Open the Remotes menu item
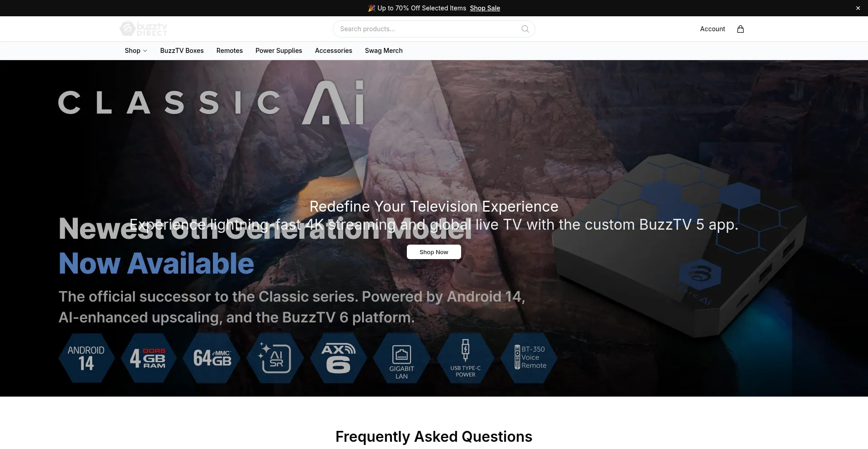 230,51
